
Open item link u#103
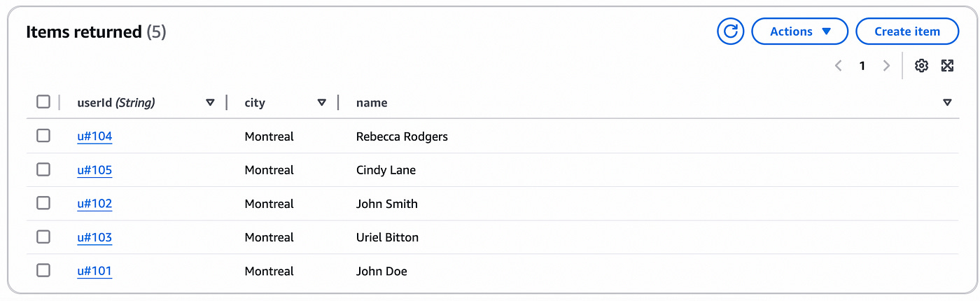pyautogui.click(x=94, y=237)
